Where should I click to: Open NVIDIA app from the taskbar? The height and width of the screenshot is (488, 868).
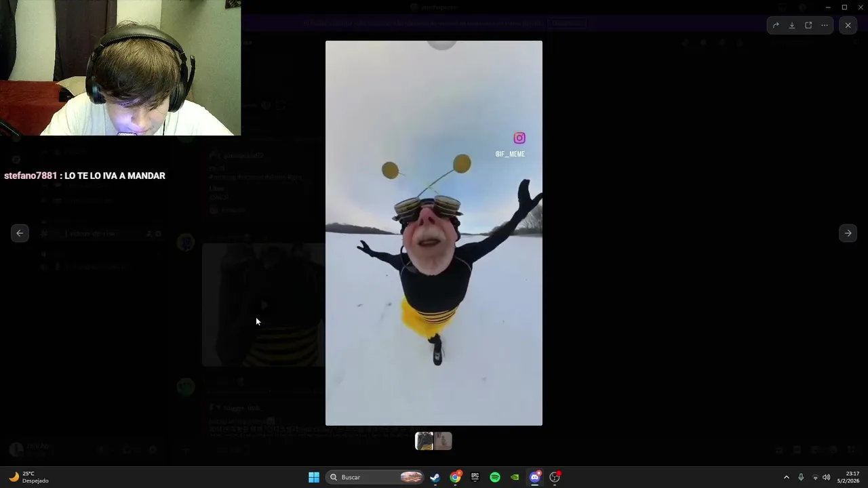point(515,477)
